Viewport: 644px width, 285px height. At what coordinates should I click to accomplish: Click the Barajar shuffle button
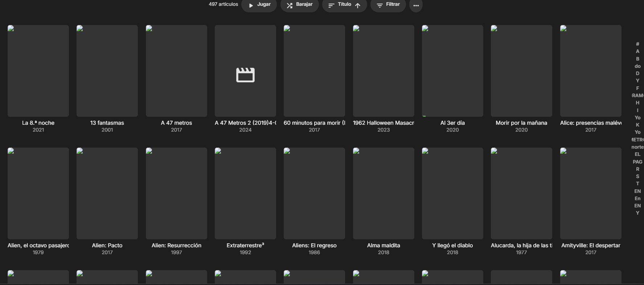(299, 5)
